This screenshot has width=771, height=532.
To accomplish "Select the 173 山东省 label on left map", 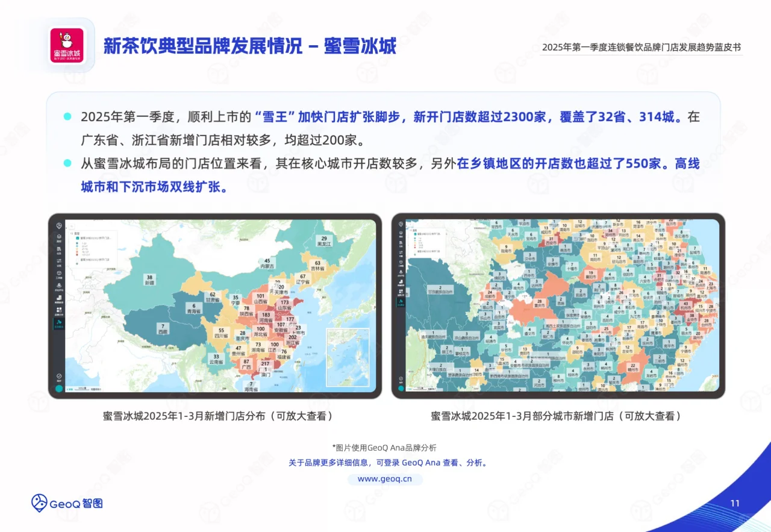I will tap(285, 305).
